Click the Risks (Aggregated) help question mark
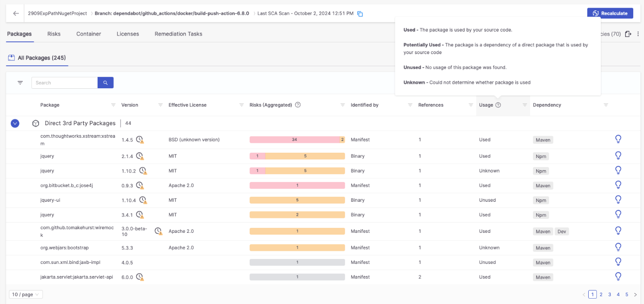The image size is (644, 304). [298, 105]
